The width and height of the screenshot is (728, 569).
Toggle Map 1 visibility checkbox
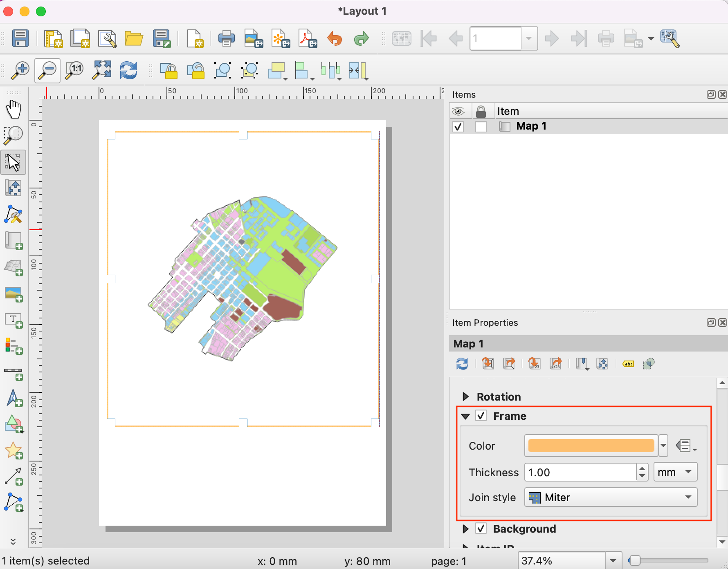click(458, 127)
